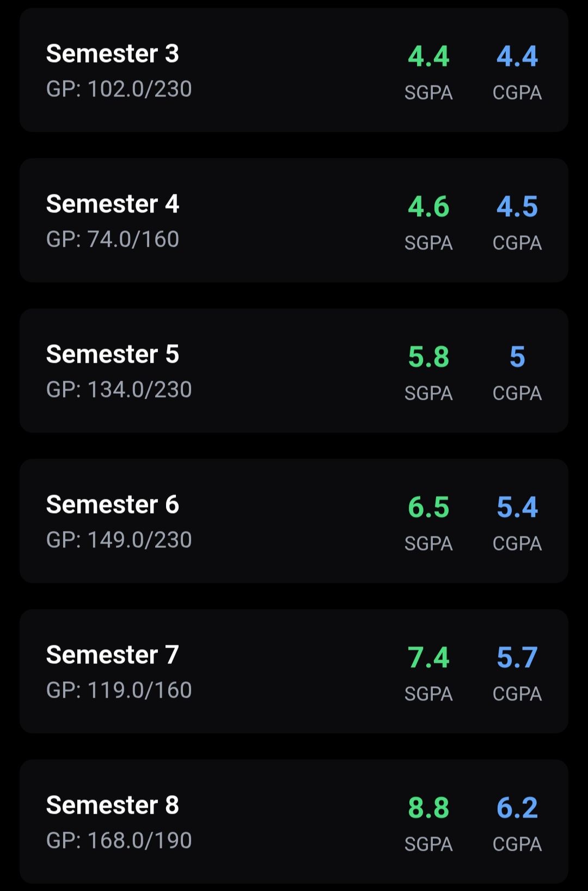Select Semester 7's blue 5.7 CGPA value

pyautogui.click(x=517, y=657)
